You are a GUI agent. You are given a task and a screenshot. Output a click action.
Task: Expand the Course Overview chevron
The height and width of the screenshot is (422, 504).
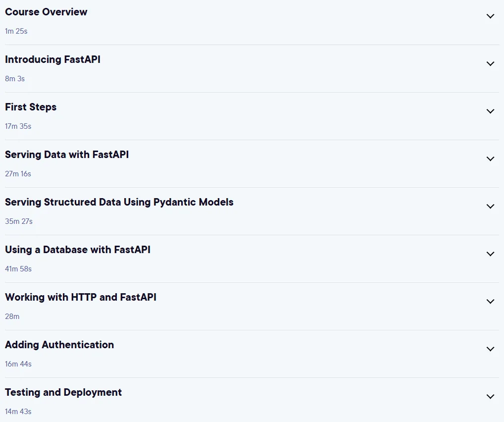coord(490,16)
